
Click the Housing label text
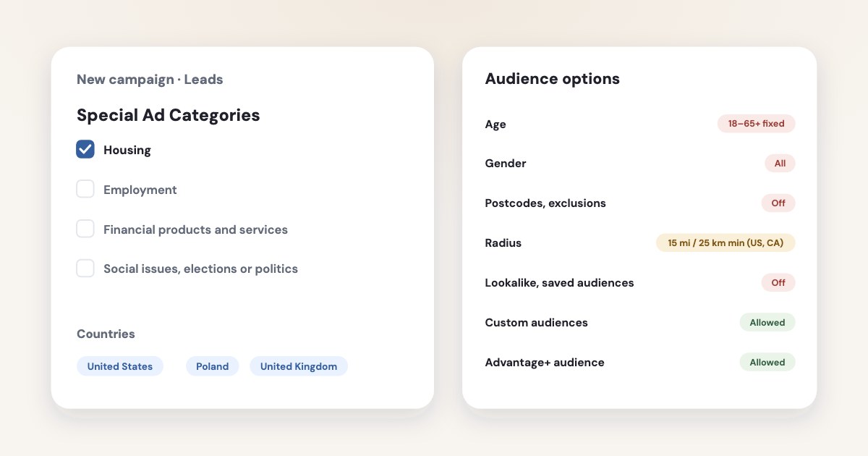click(127, 150)
